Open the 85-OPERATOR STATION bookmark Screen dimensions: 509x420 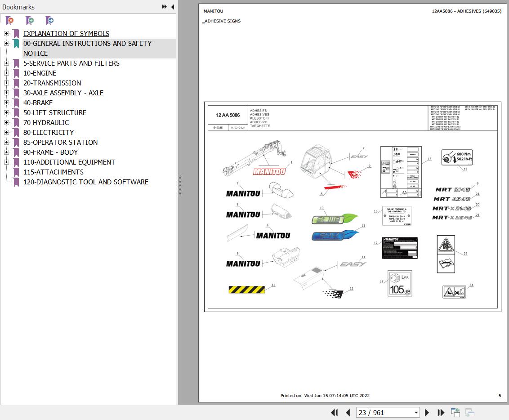point(60,142)
